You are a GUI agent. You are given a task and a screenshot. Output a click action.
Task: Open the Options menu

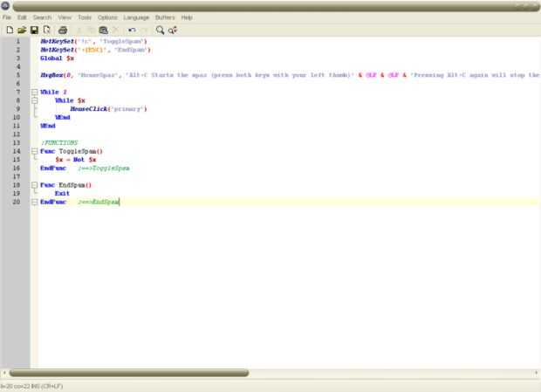[x=107, y=17]
